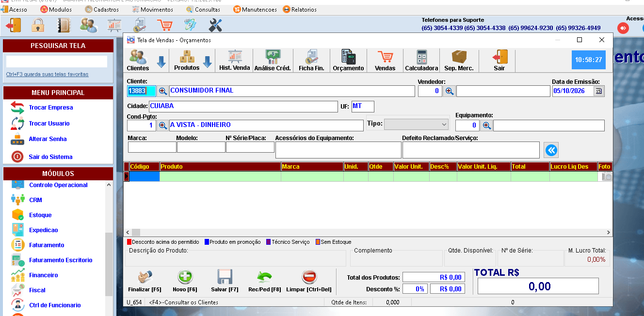Search clients with Cliente magnifier button
The height and width of the screenshot is (316, 644).
[x=162, y=91]
